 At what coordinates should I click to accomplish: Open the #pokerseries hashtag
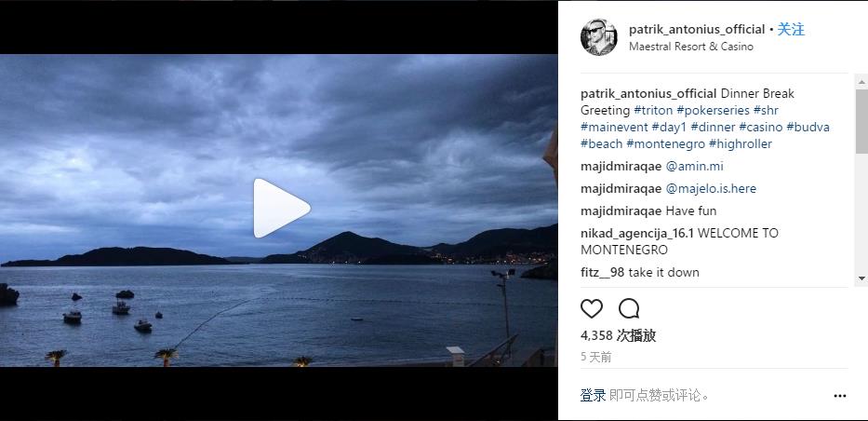[x=713, y=110]
